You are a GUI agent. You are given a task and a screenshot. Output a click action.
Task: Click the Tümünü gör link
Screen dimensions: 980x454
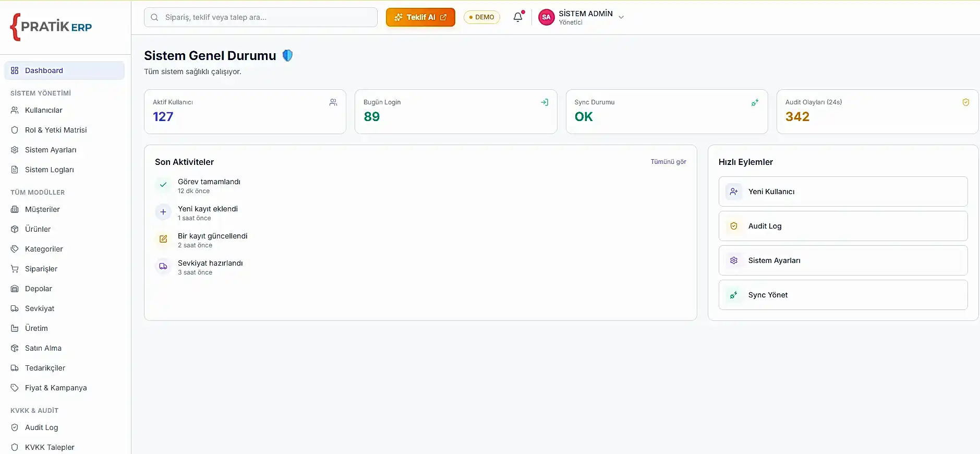coord(668,162)
